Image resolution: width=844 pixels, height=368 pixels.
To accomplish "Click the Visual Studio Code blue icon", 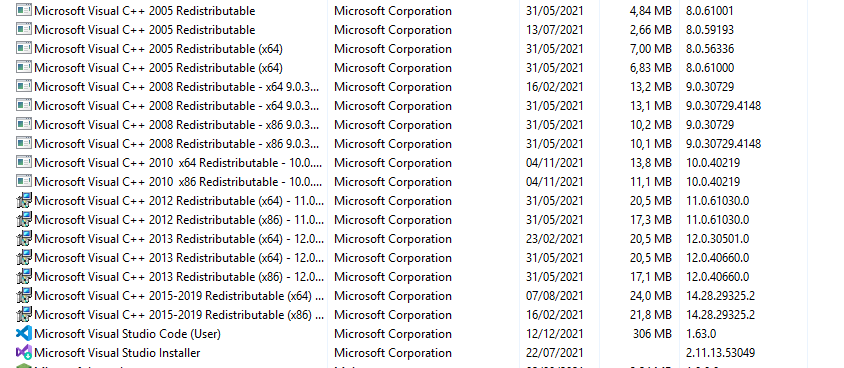I will point(24,334).
